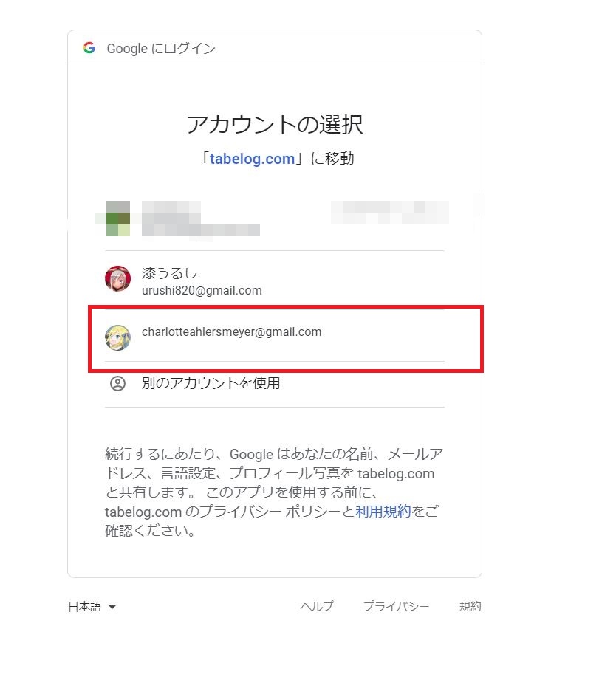The height and width of the screenshot is (691, 616).
Task: Click 別のアカウントを使用 to use another account
Action: pyautogui.click(x=211, y=383)
